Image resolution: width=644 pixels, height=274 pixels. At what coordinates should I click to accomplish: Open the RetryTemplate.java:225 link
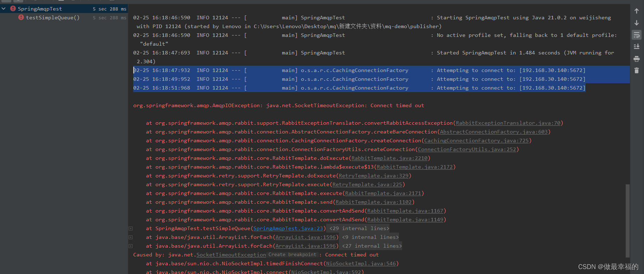(x=367, y=184)
